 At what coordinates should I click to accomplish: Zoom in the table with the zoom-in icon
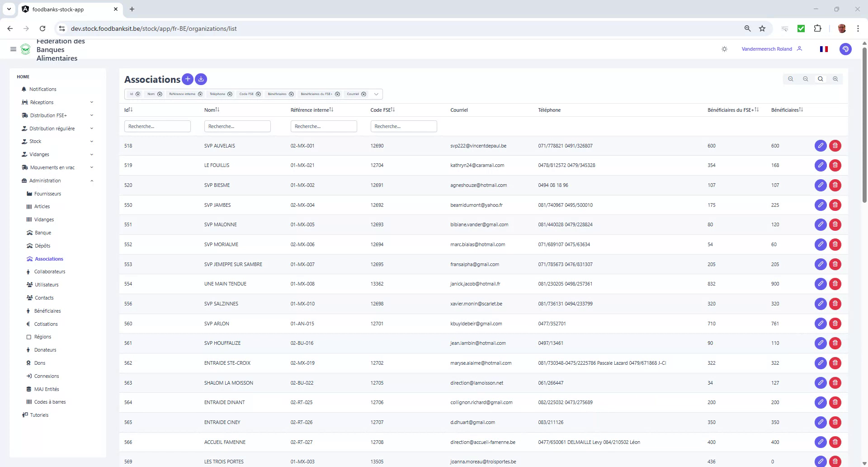point(835,79)
